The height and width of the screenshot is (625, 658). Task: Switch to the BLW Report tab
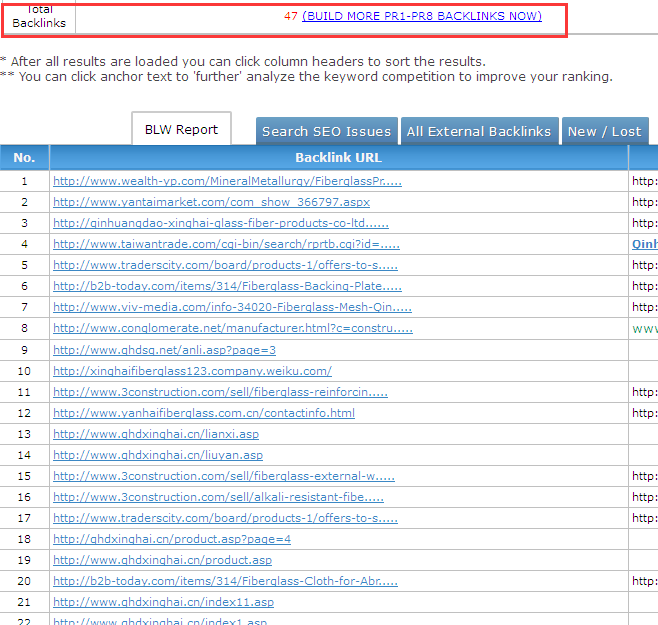181,130
